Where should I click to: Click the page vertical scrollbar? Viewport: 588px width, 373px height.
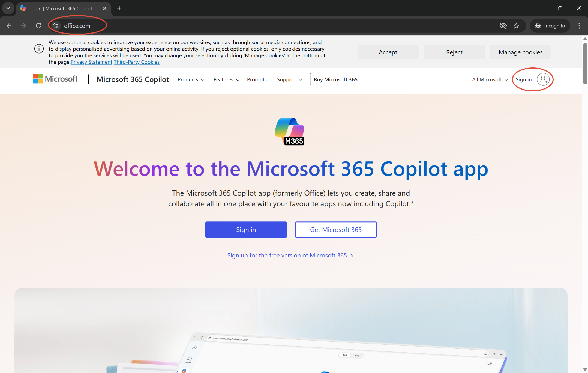(585, 63)
